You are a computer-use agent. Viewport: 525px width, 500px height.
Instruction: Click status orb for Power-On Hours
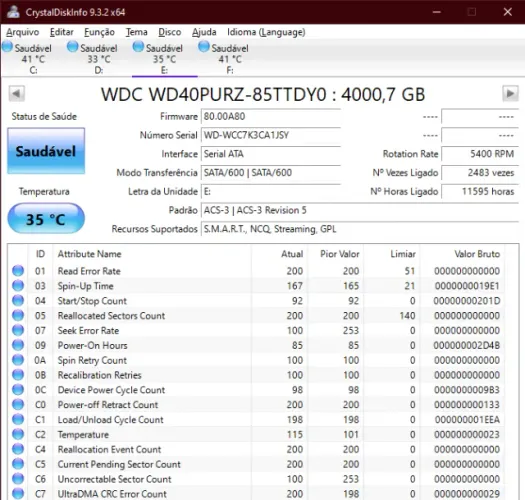point(18,345)
